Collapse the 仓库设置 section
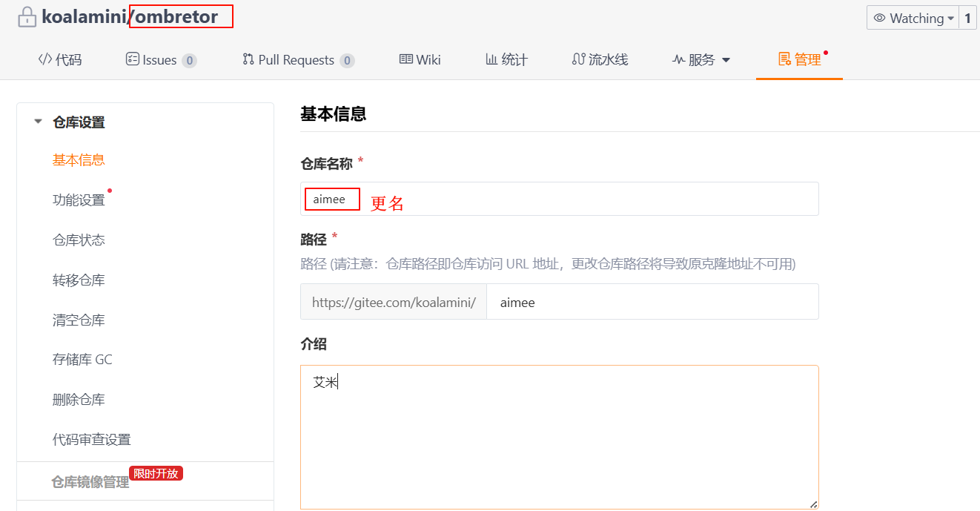The height and width of the screenshot is (511, 980). click(x=39, y=122)
